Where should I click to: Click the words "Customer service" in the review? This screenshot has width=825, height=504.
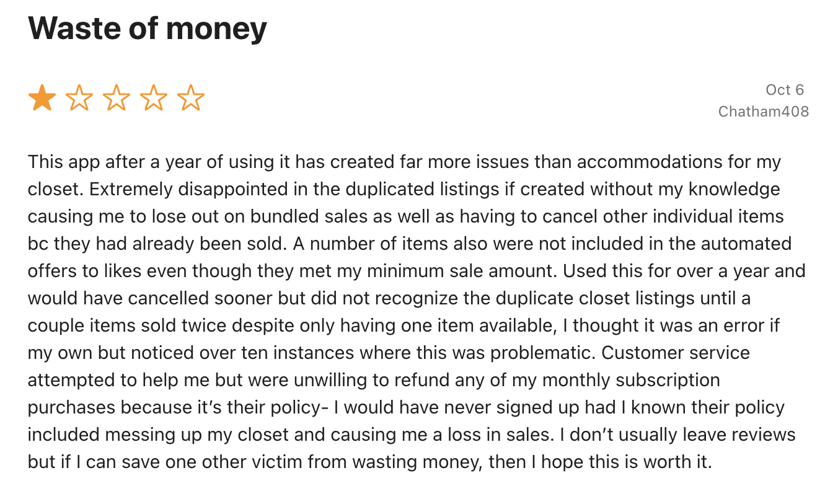tap(676, 353)
